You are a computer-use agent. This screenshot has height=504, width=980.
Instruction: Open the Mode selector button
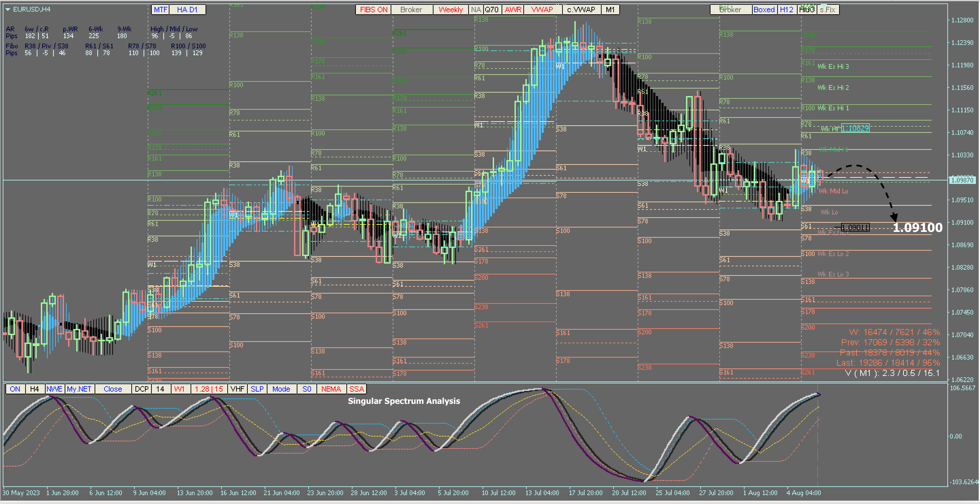pyautogui.click(x=281, y=389)
